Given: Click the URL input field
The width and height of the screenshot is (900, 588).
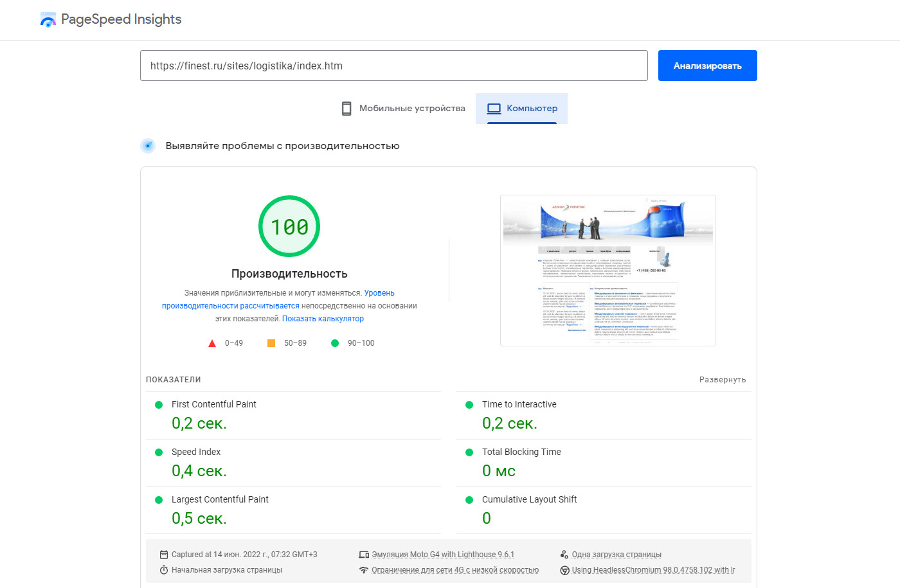Looking at the screenshot, I should (393, 66).
